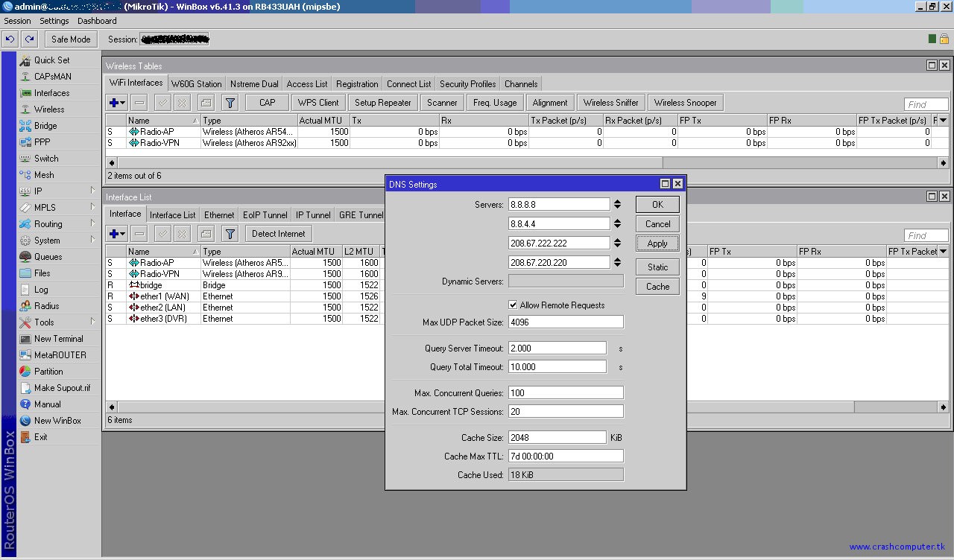
Task: Click the Redo arrow in top toolbar
Action: point(29,39)
